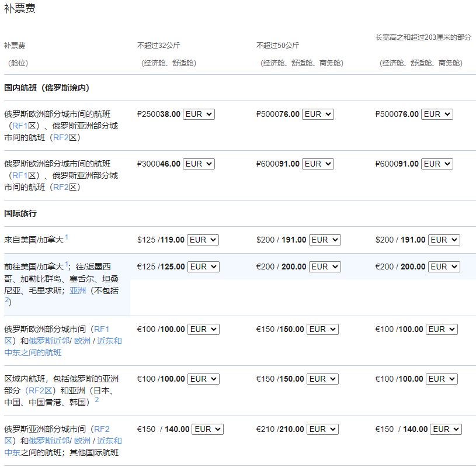The height and width of the screenshot is (467, 476).
Task: Open €150 / 140.00 currency dropdown in 32kg column
Action: click(207, 429)
